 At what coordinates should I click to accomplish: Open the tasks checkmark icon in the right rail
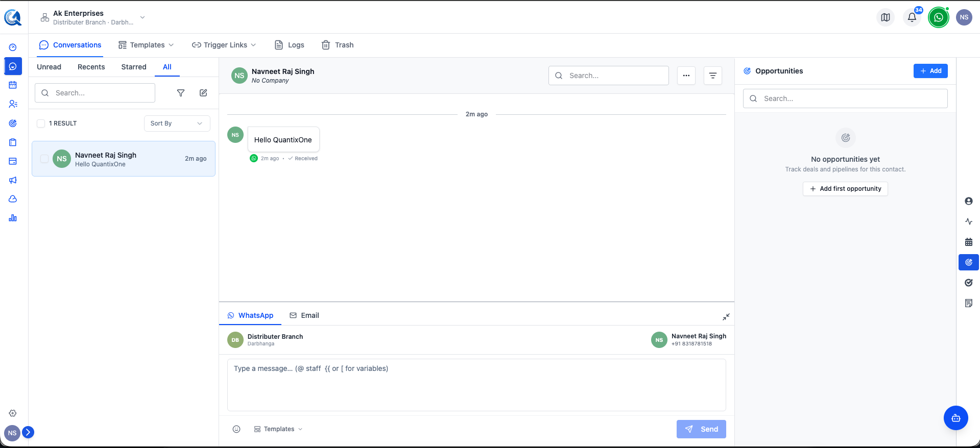click(x=969, y=283)
